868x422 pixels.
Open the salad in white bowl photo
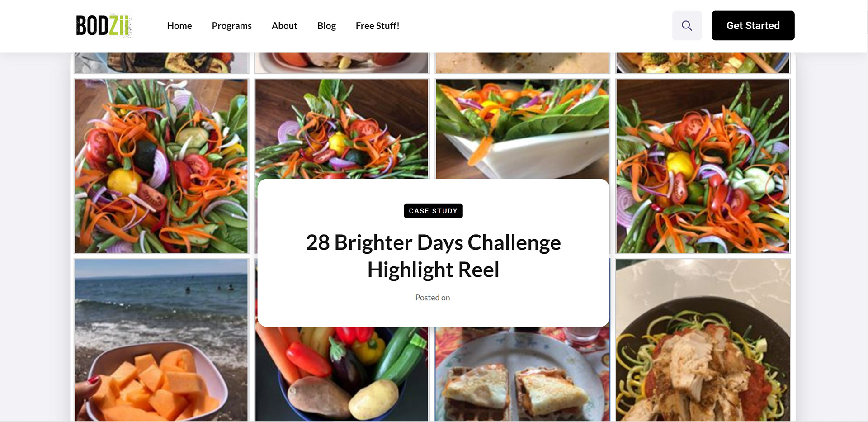coord(522,129)
